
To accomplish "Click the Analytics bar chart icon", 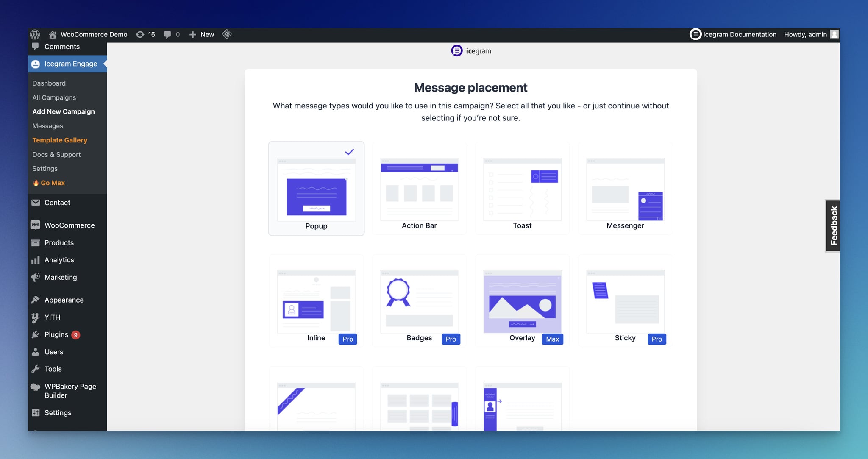I will tap(36, 260).
